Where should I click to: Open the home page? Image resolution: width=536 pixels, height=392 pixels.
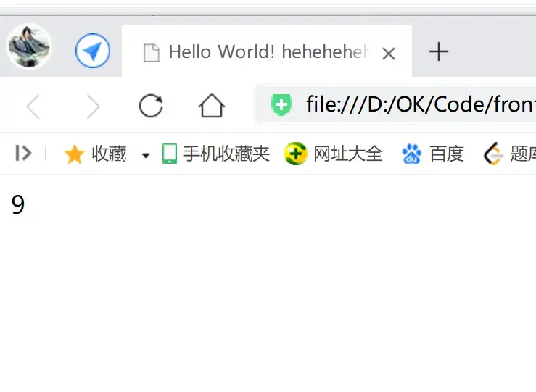pyautogui.click(x=212, y=106)
